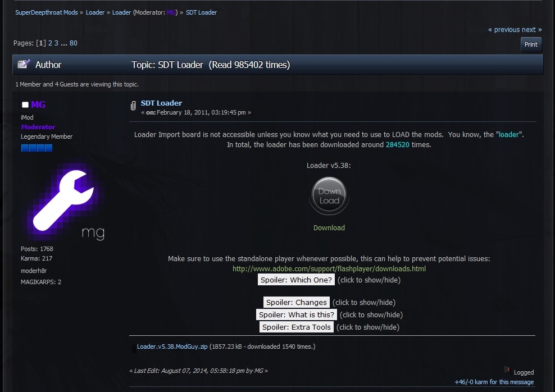Expand the 'Changes' spoiler
The height and width of the screenshot is (392, 555).
click(296, 302)
